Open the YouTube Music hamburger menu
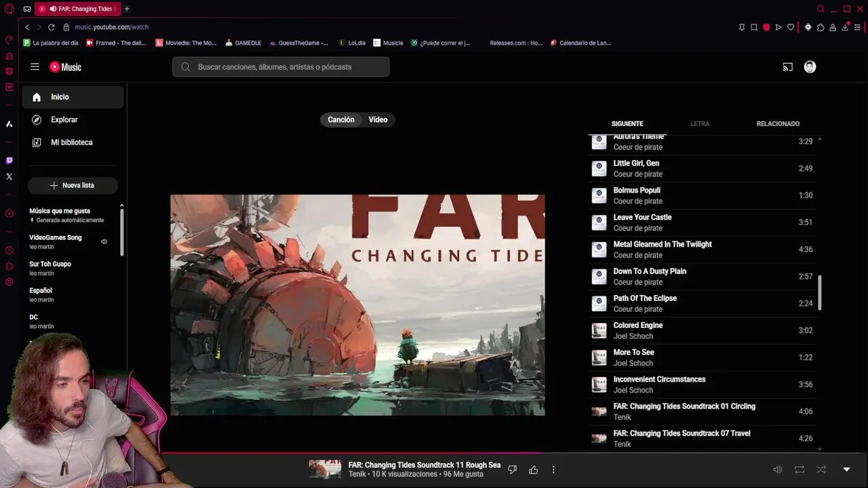The width and height of the screenshot is (868, 488). [x=35, y=67]
